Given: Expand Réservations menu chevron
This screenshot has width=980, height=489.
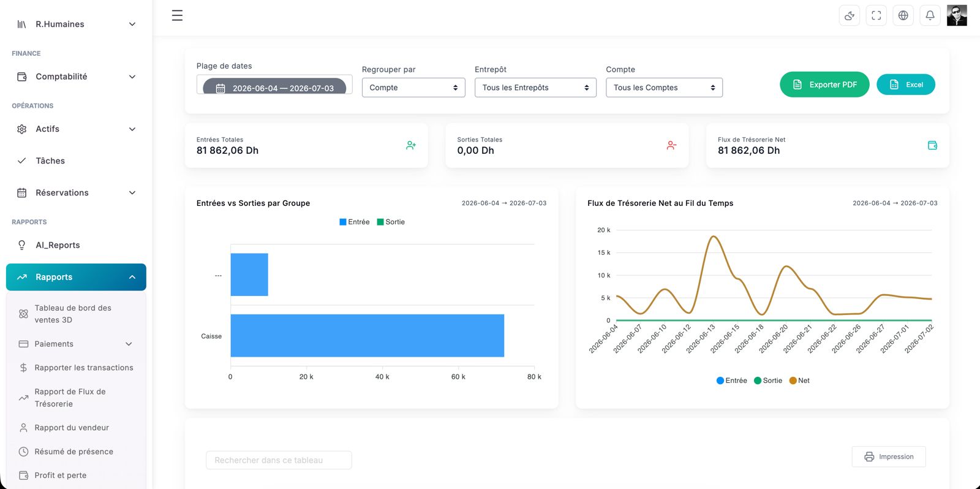Looking at the screenshot, I should pos(132,192).
